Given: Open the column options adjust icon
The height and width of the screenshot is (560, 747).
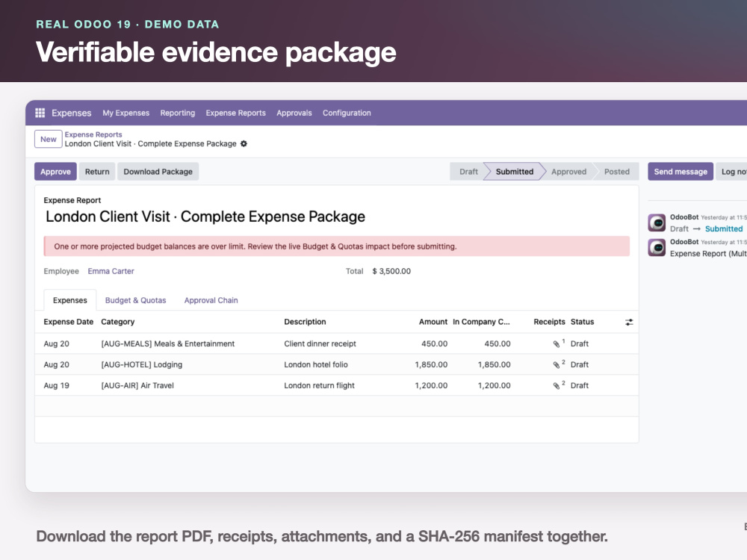Looking at the screenshot, I should [x=629, y=323].
